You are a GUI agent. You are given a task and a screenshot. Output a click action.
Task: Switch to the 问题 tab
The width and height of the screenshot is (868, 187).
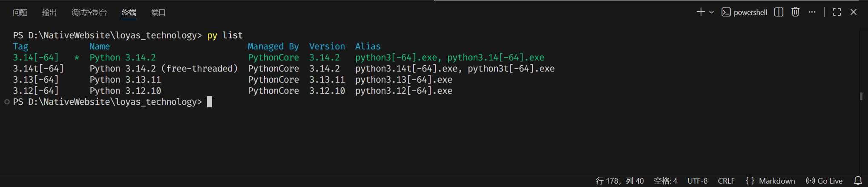(x=20, y=12)
